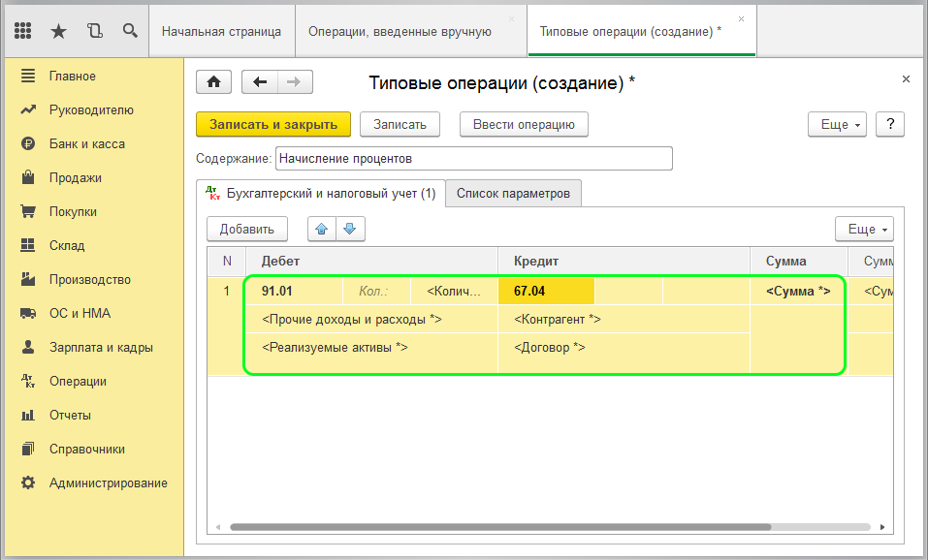
Task: Select the credit account 67.04 cell
Action: pyautogui.click(x=545, y=291)
